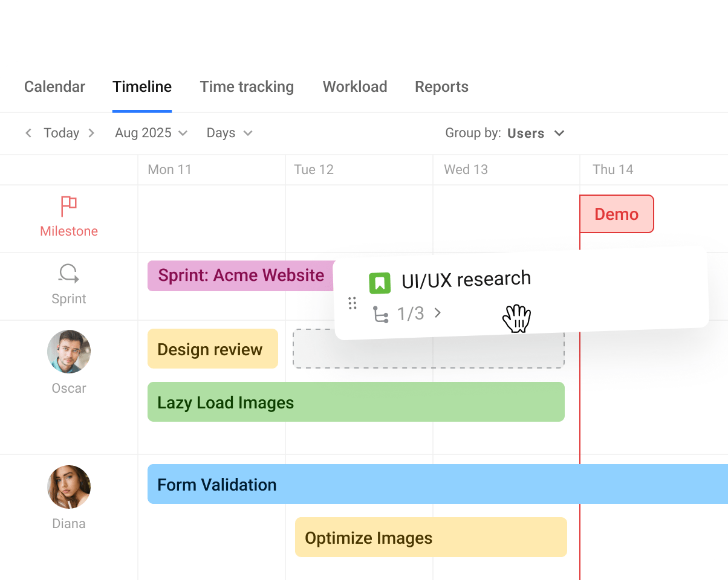Select the Sprint loop icon
The height and width of the screenshot is (580, 728).
68,273
